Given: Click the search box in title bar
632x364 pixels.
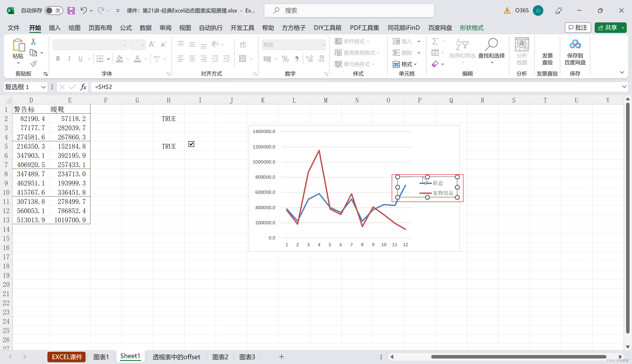Looking at the screenshot, I should [349, 11].
